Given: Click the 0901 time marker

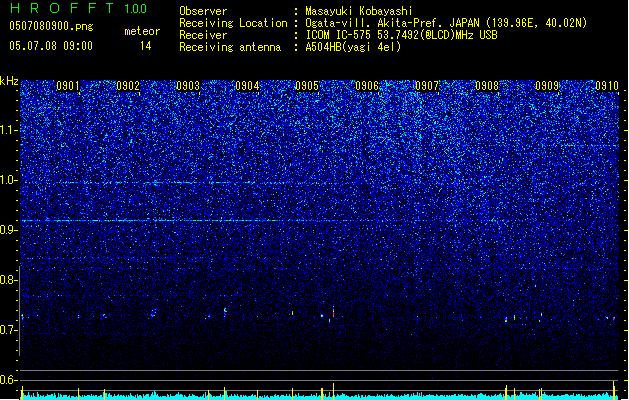Looking at the screenshot, I should tap(68, 86).
